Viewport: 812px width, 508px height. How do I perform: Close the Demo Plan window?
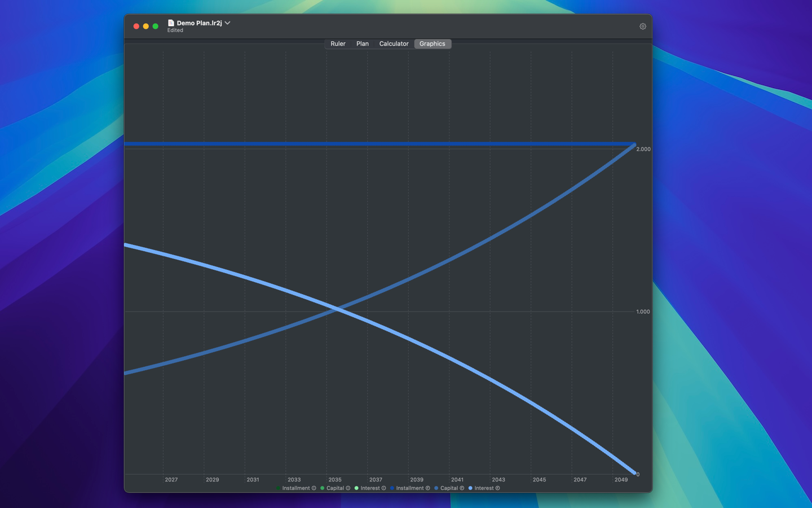pyautogui.click(x=136, y=27)
